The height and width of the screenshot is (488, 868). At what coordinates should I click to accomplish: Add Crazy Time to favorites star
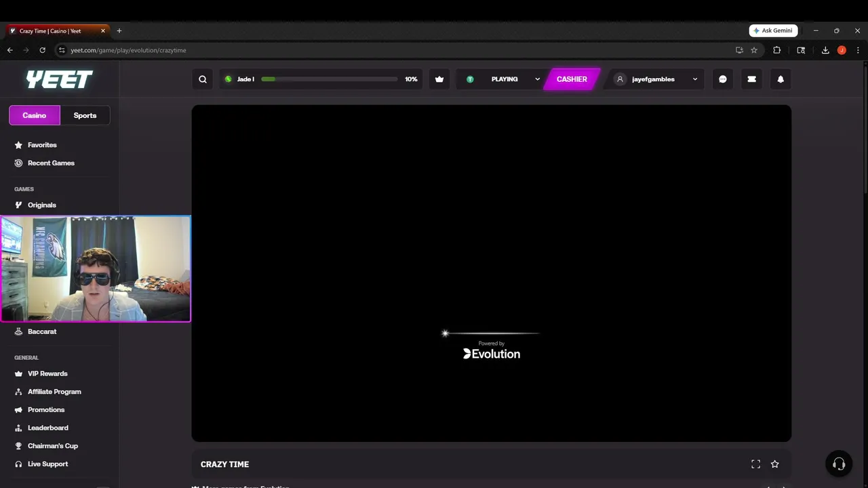[774, 464]
